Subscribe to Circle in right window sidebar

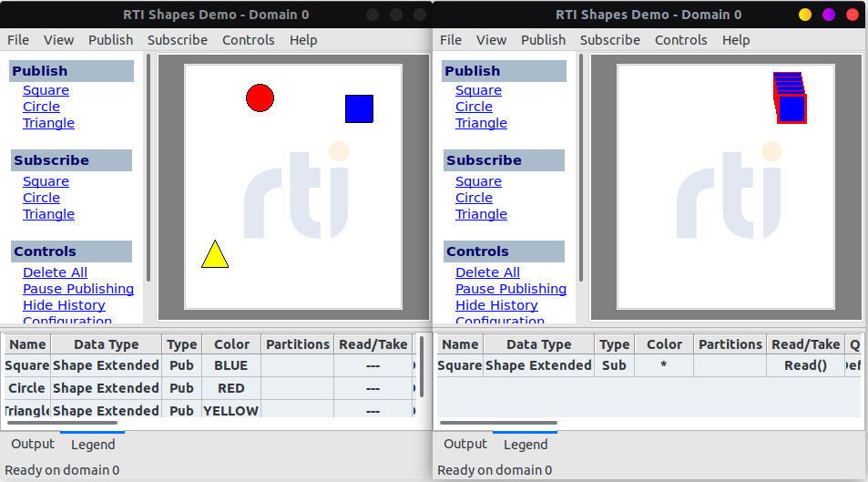point(474,198)
